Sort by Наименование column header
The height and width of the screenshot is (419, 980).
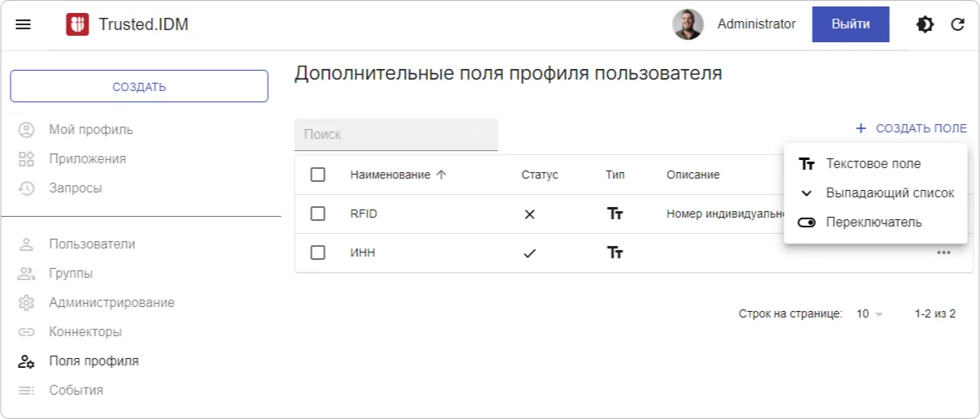[390, 175]
